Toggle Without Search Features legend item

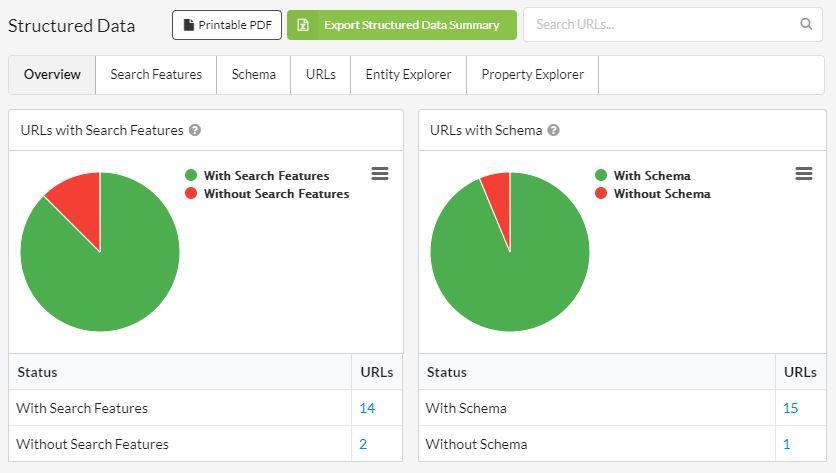(267, 194)
